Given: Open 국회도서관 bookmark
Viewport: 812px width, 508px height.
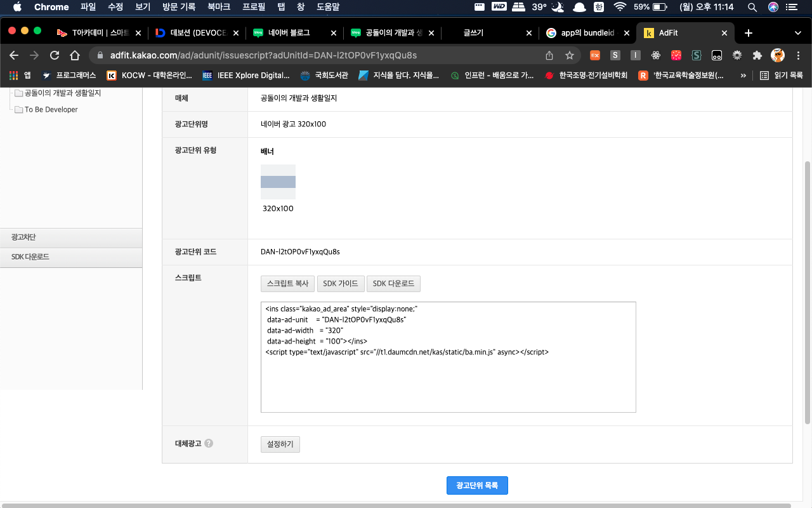Looking at the screenshot, I should [324, 75].
